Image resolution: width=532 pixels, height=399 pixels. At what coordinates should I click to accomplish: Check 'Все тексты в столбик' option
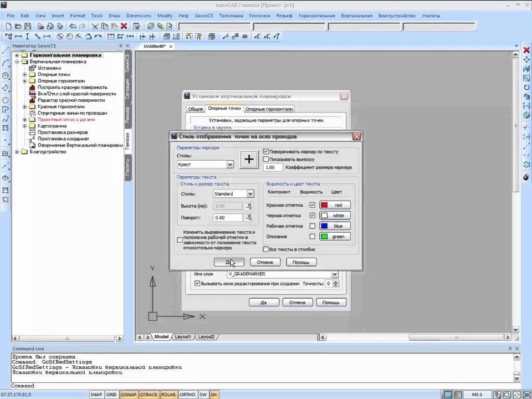(265, 249)
